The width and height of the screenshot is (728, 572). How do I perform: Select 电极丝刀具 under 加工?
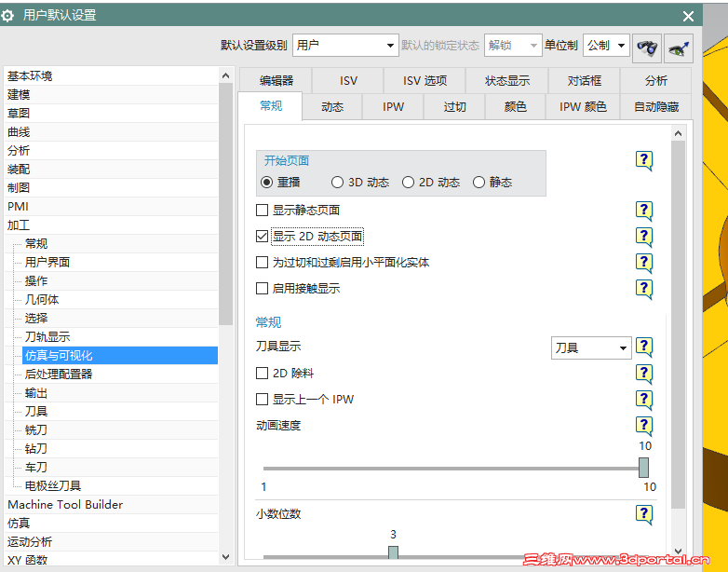[120, 486]
